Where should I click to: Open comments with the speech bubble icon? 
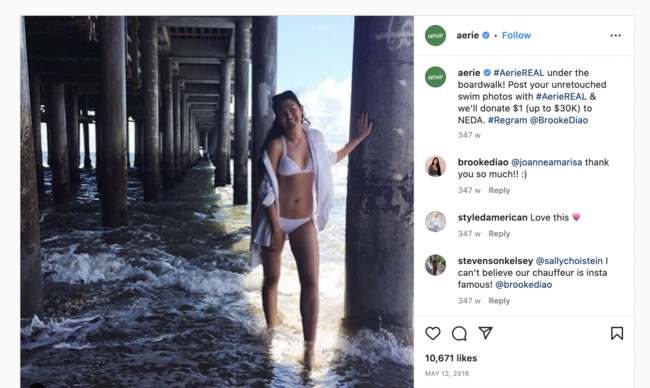coord(459,333)
